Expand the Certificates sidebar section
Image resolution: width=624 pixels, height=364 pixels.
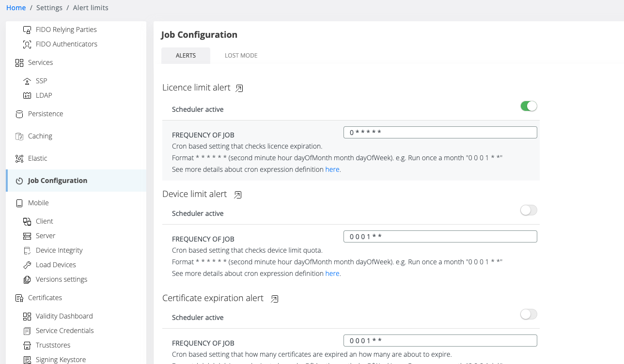[45, 298]
